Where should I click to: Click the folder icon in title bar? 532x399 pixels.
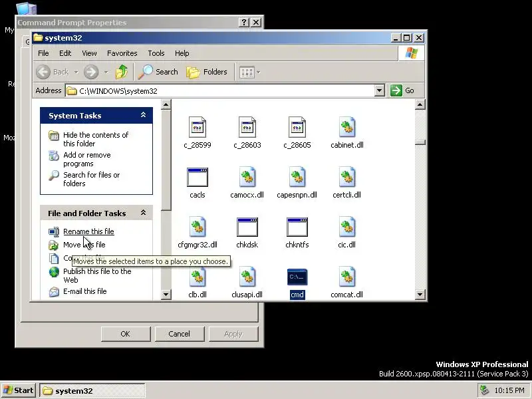point(38,38)
